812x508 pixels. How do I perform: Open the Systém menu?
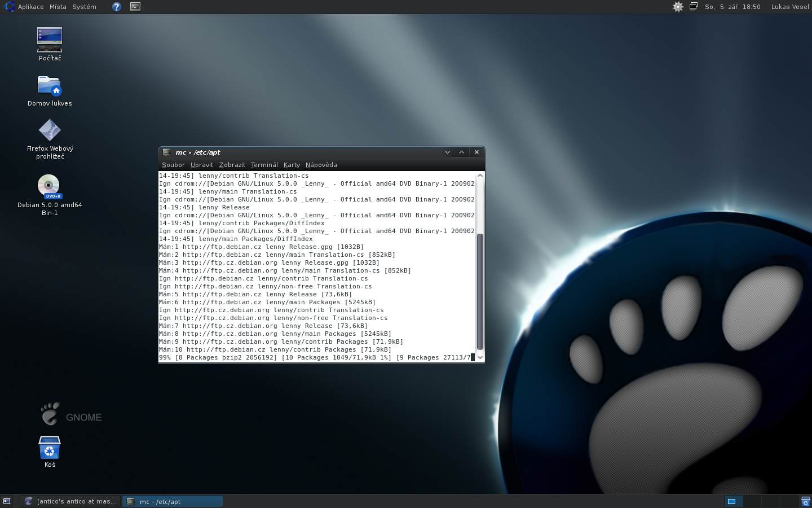84,7
